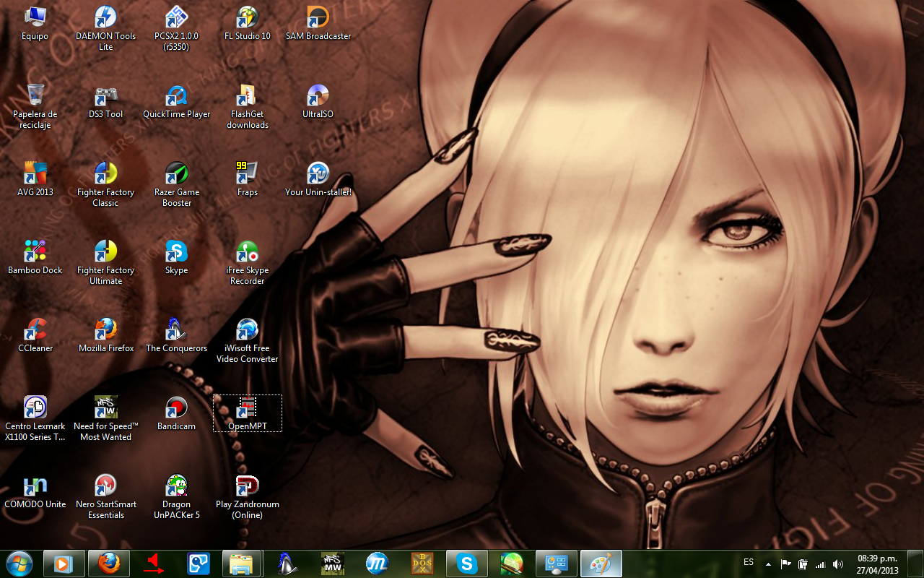The width and height of the screenshot is (924, 578).
Task: Open Windows Explorer from taskbar
Action: [243, 564]
